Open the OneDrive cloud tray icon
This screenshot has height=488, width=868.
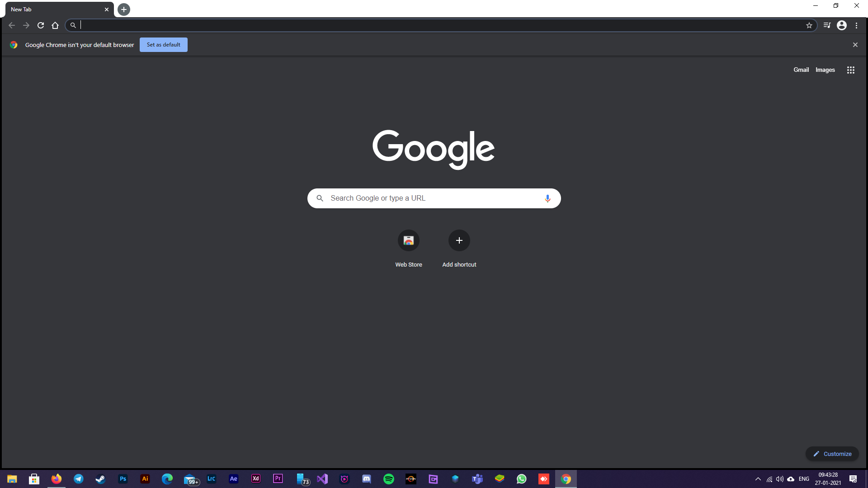click(791, 479)
